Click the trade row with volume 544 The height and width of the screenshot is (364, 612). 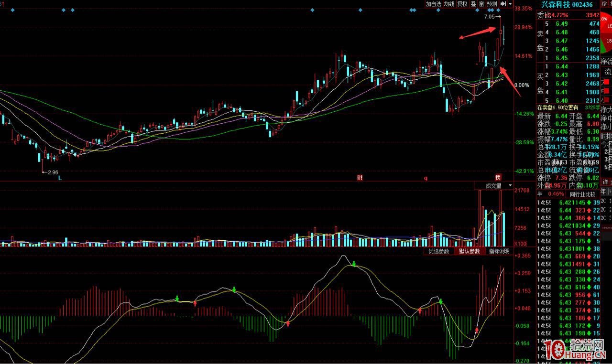pyautogui.click(x=568, y=233)
